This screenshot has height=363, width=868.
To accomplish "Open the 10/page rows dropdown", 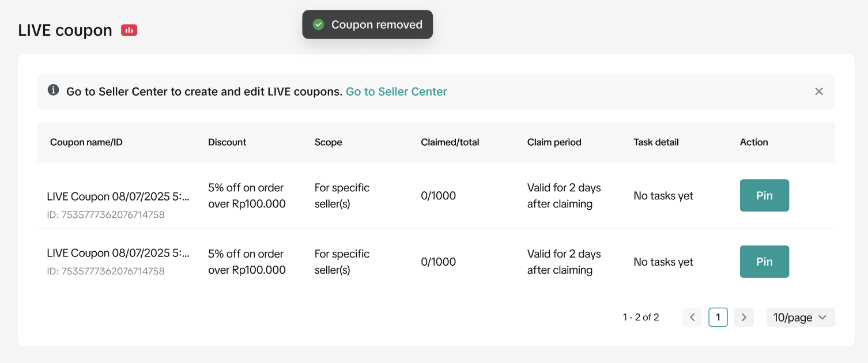I will tap(800, 317).
